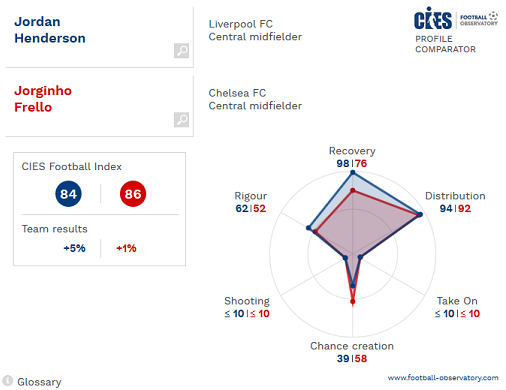Click the blue Rigour data point on radar
506x390 pixels.
click(308, 228)
